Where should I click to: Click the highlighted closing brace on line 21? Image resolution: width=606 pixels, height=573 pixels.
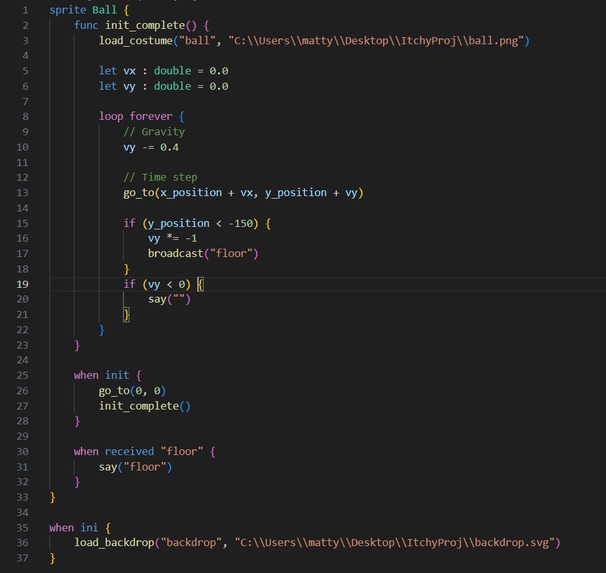tap(126, 315)
